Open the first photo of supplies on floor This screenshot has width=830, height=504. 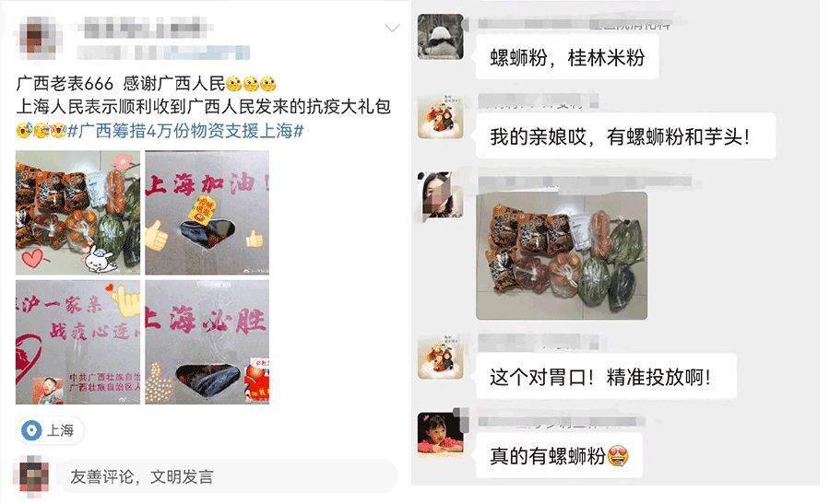77,213
